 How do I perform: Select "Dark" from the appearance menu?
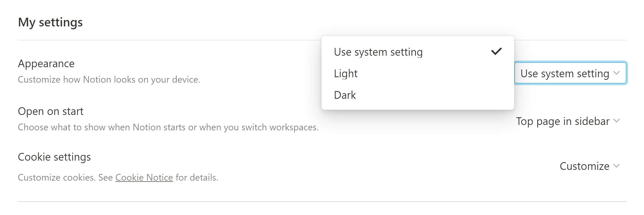point(345,95)
